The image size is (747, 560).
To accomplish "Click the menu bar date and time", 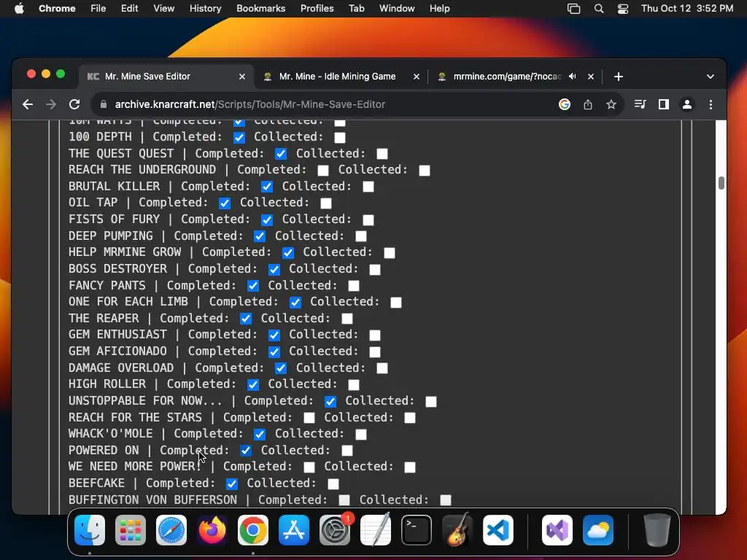I will (687, 9).
